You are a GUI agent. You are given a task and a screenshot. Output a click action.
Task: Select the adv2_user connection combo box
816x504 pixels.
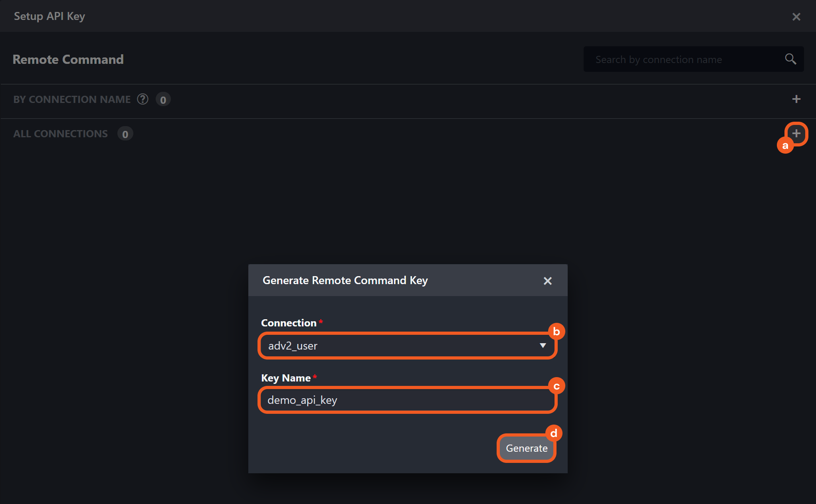point(399,346)
